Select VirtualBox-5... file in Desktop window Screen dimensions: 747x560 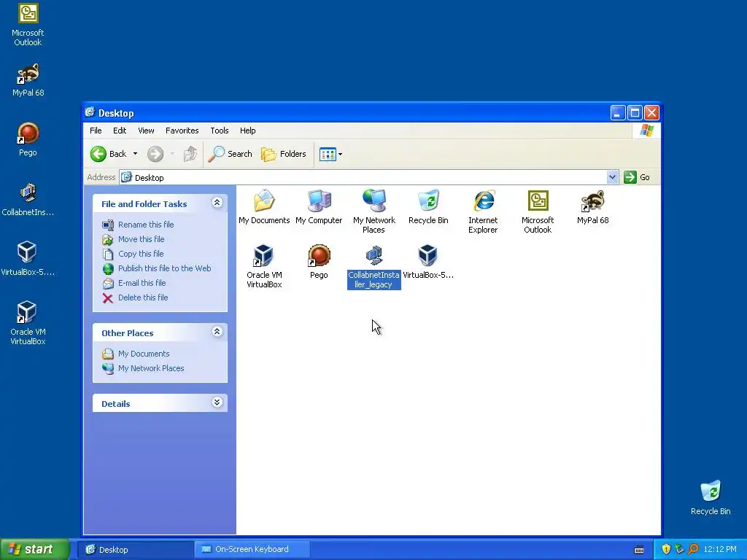coord(427,262)
